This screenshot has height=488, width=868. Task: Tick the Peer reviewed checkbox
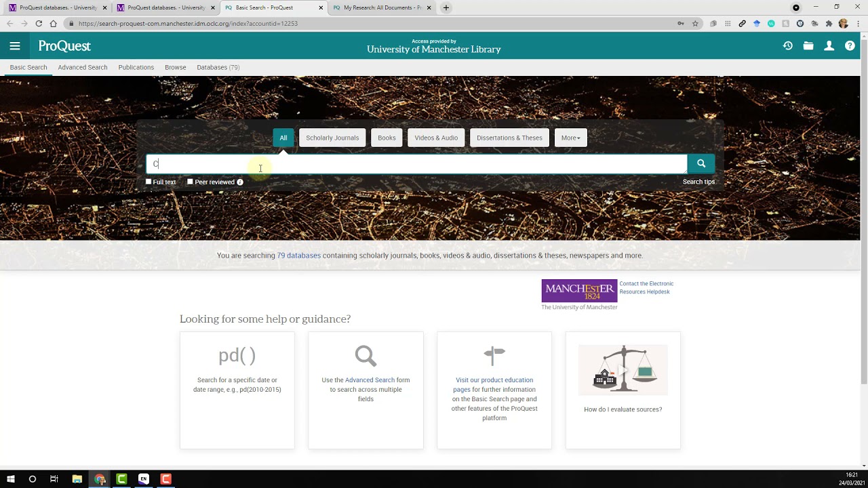(190, 182)
